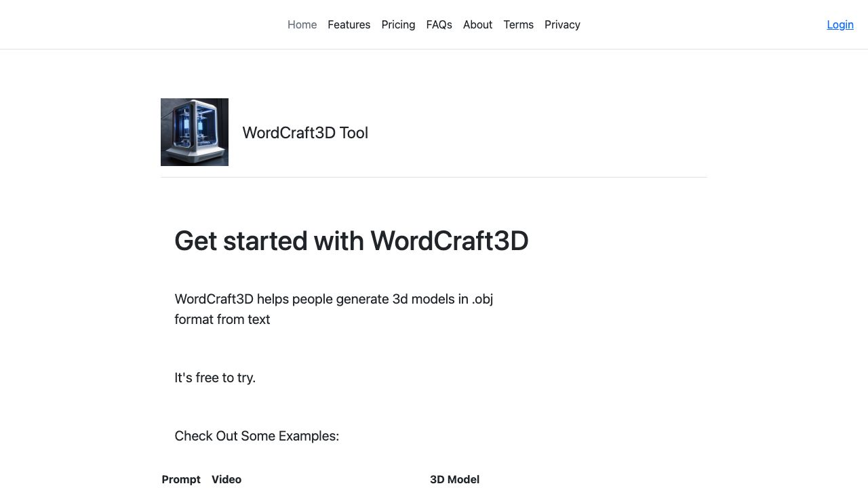868x488 pixels.
Task: Click the divider line below the logo
Action: click(x=434, y=177)
